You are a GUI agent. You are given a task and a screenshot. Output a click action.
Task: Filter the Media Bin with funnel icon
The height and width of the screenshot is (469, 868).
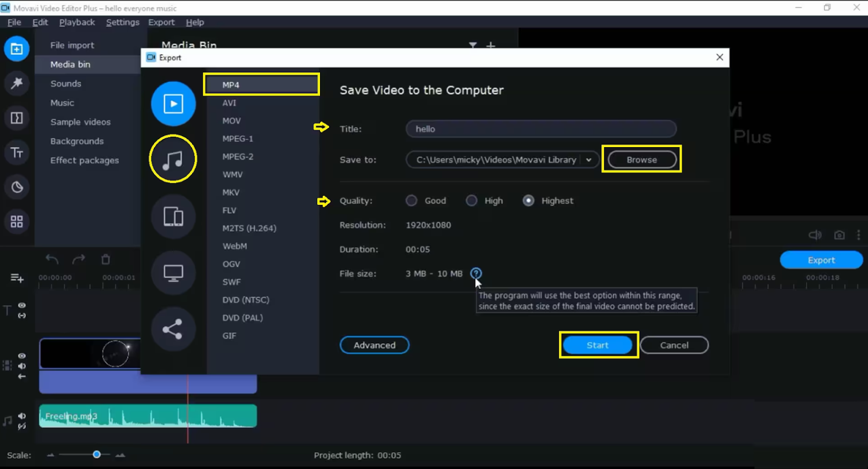coord(473,45)
